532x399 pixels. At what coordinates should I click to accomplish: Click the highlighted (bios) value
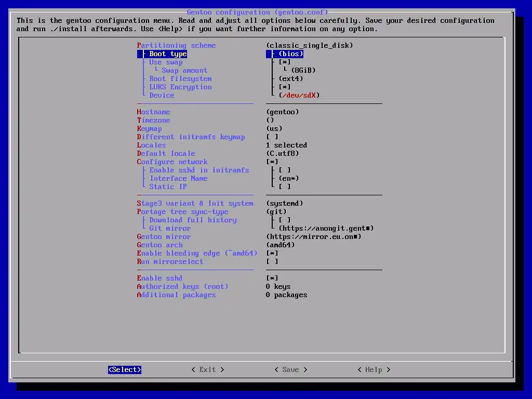291,54
